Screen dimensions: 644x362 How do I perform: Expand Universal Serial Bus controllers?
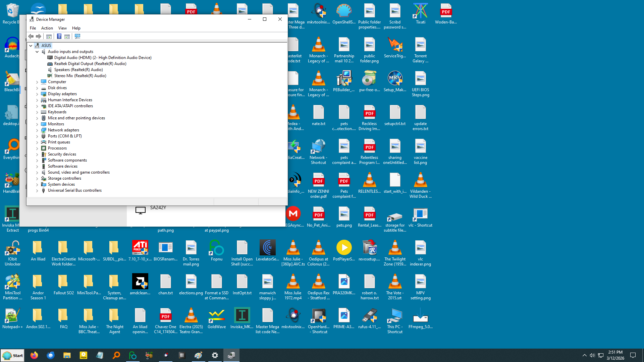[37, 190]
